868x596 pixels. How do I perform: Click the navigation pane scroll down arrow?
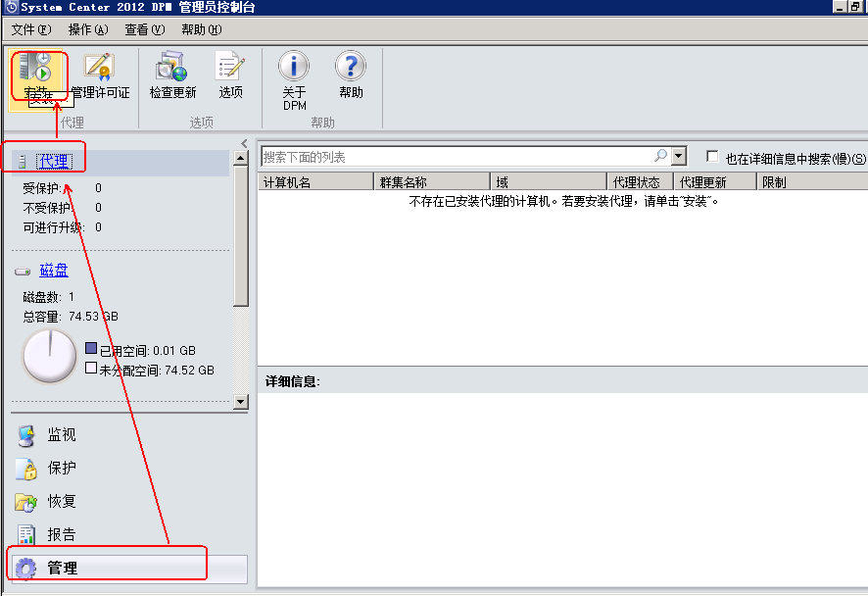[x=241, y=402]
